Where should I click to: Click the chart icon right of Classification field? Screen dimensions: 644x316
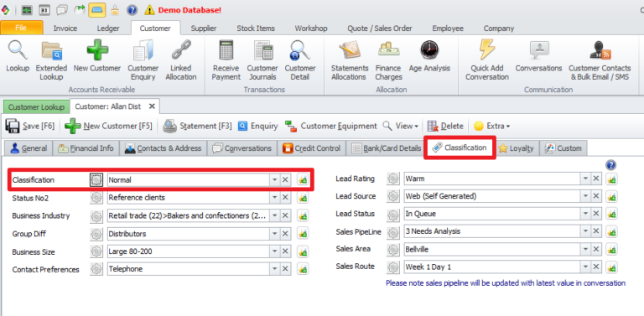(303, 179)
